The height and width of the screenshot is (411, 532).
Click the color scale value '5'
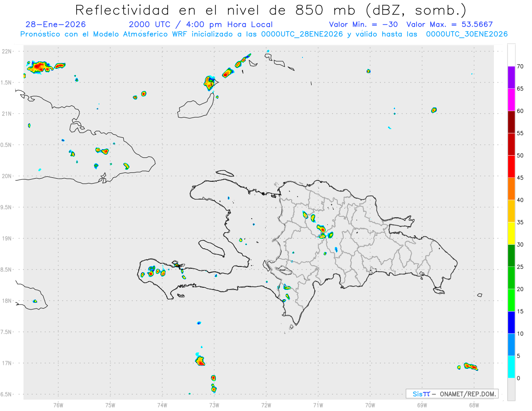(519, 356)
